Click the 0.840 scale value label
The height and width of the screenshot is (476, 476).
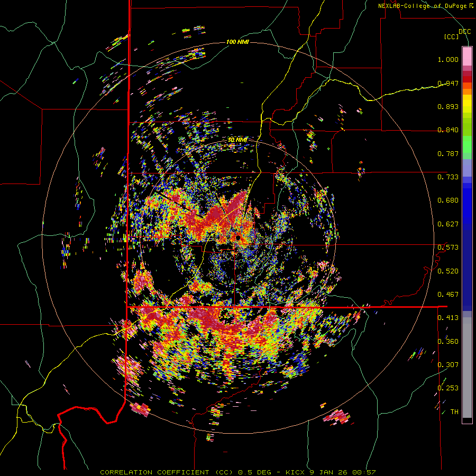click(x=448, y=130)
